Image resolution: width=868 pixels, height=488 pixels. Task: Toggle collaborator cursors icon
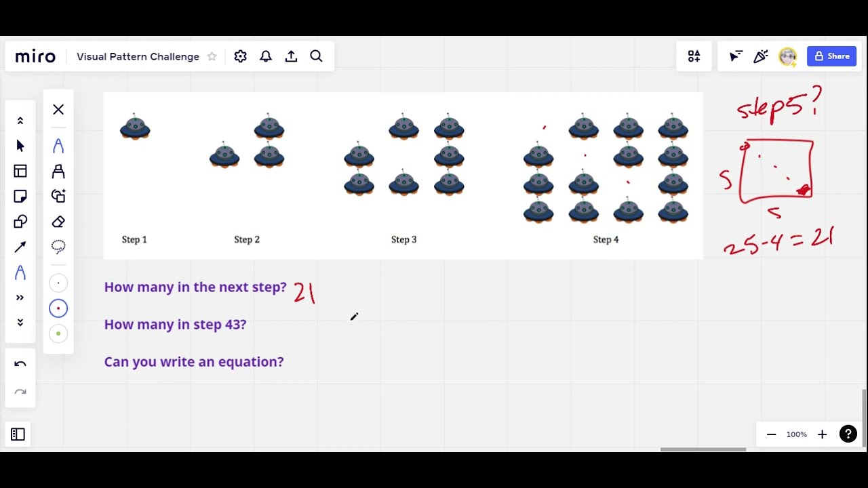point(736,56)
